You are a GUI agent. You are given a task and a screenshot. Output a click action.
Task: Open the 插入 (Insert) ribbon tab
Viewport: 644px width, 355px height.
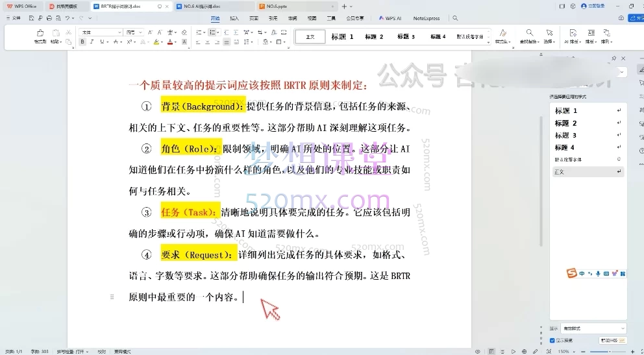pos(234,18)
